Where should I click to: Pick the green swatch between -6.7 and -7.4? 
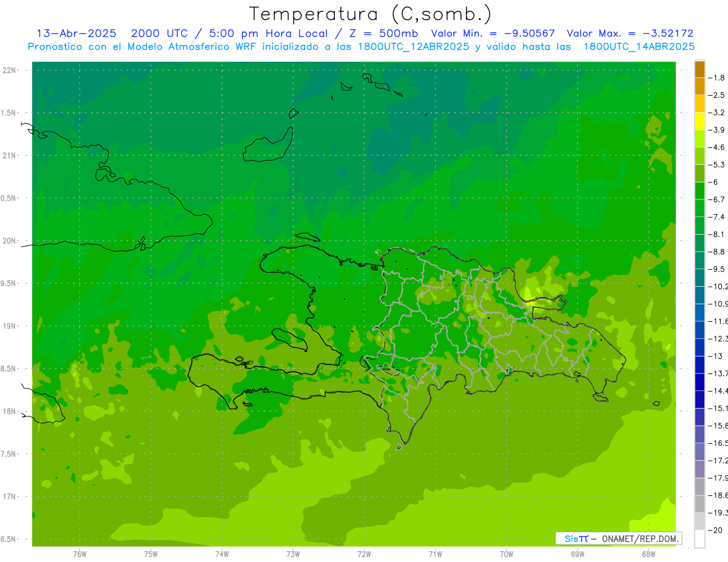[699, 208]
